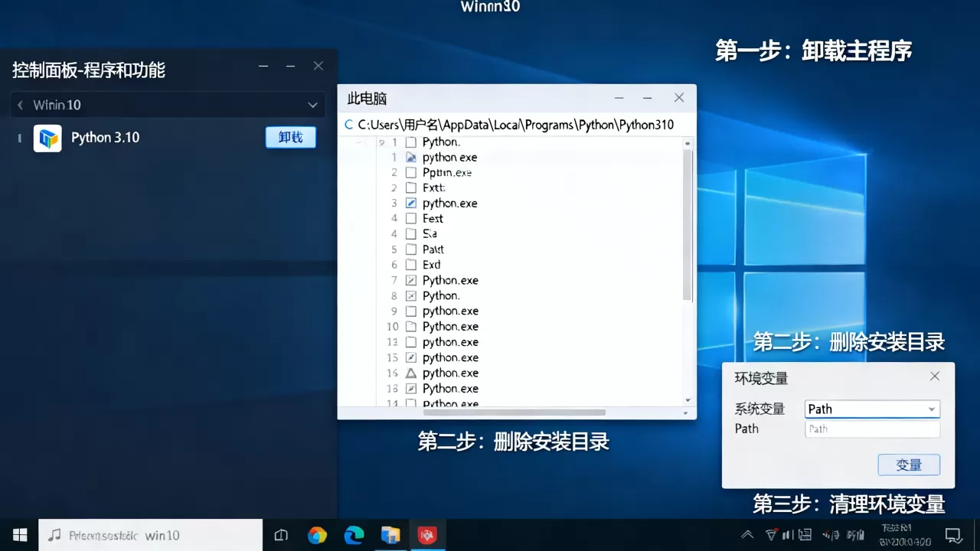
Task: Click the page icon on row 10 Python.exe
Action: [411, 327]
